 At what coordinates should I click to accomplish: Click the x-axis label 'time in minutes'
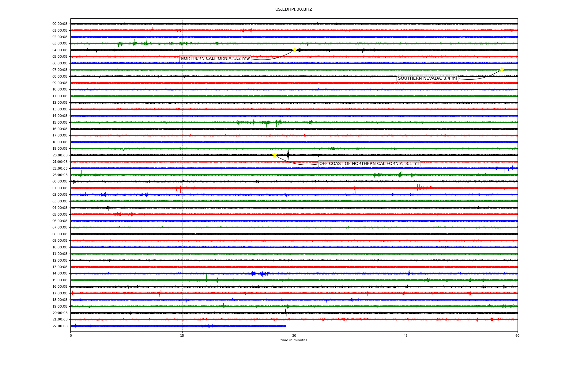(294, 340)
